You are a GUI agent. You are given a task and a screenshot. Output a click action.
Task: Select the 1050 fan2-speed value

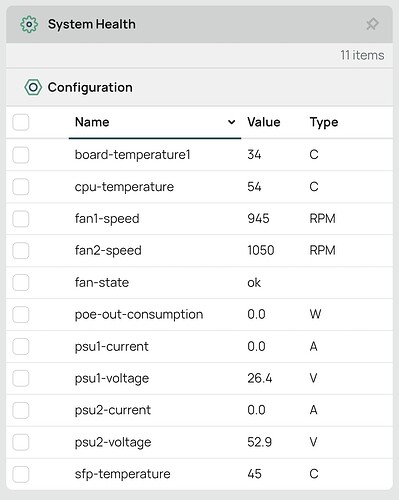click(261, 250)
